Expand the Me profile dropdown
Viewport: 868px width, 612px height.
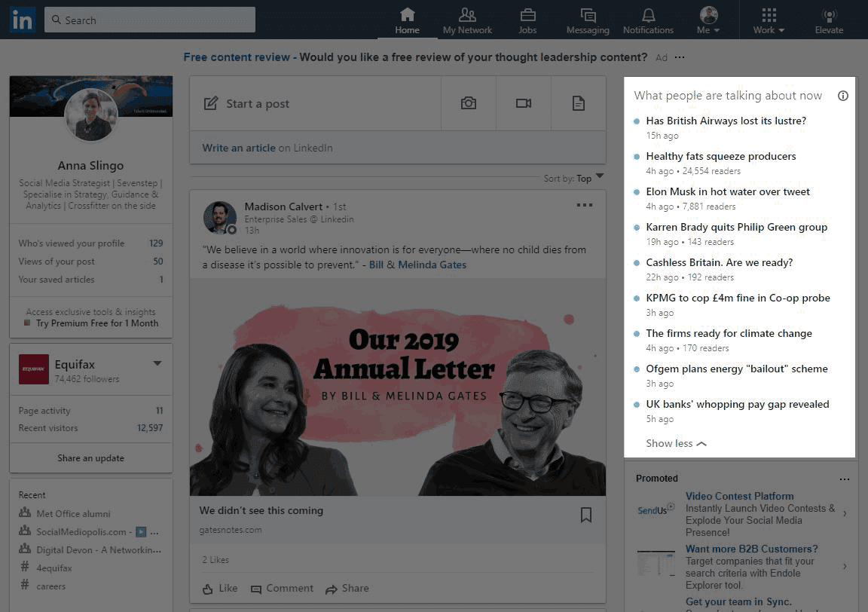click(x=708, y=20)
